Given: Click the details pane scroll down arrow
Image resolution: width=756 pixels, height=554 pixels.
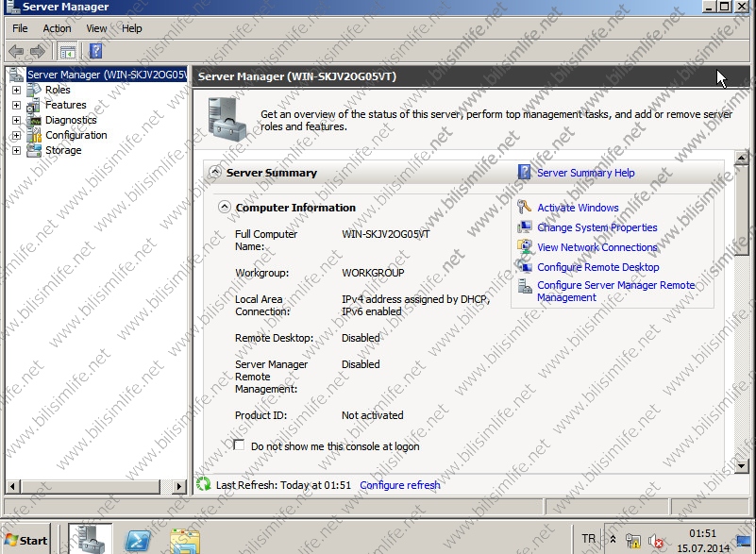Looking at the screenshot, I should (x=742, y=466).
